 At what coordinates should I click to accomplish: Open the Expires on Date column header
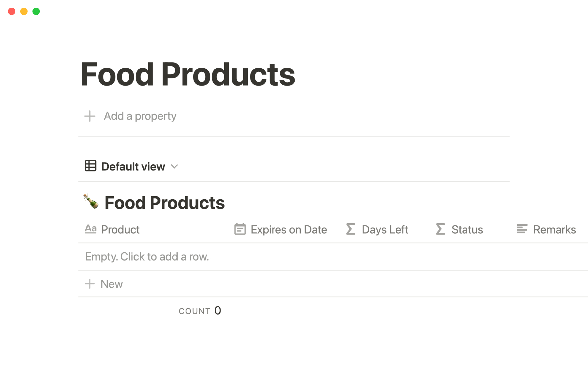pos(288,230)
